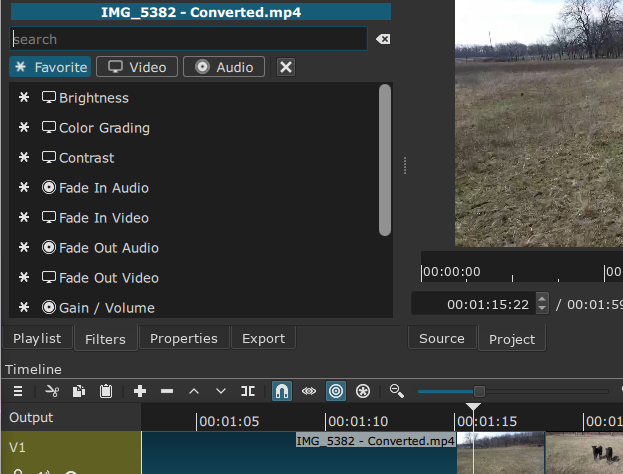Decrease timecode with spinner down arrow
Image resolution: width=623 pixels, height=474 pixels.
pos(542,308)
